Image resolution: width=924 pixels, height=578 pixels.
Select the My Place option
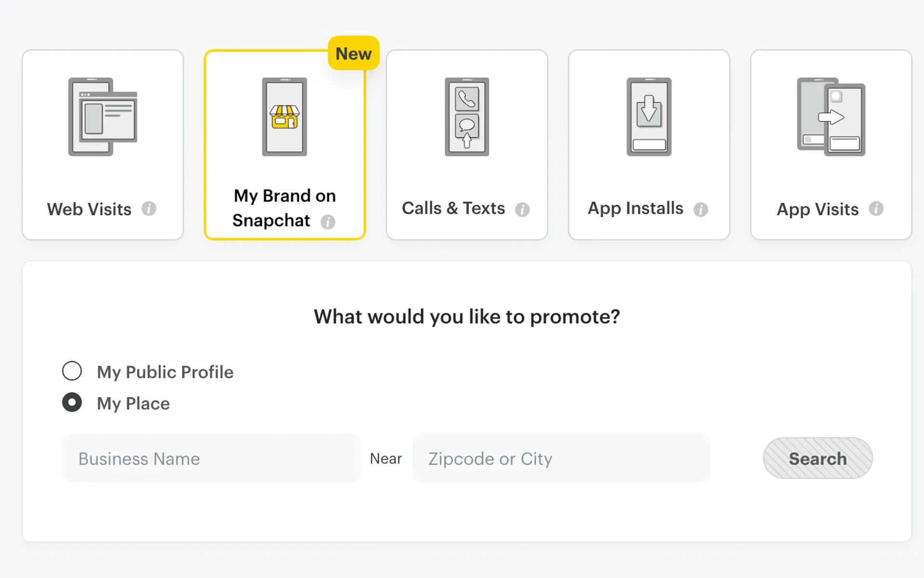click(x=72, y=403)
